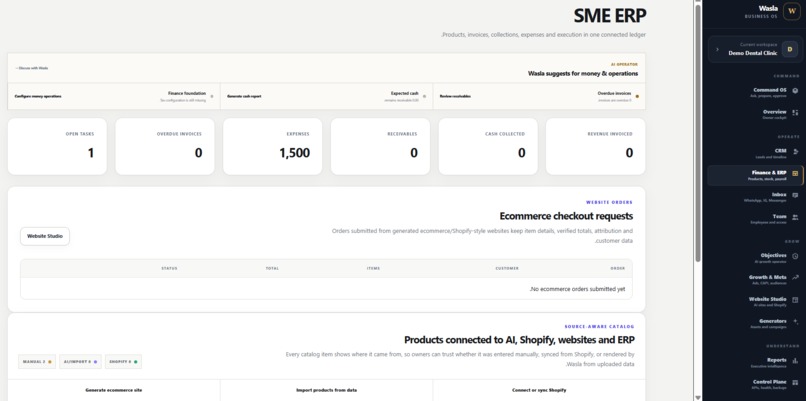Click the CASH COLLECTED card
The height and width of the screenshot is (401, 806).
[488, 147]
